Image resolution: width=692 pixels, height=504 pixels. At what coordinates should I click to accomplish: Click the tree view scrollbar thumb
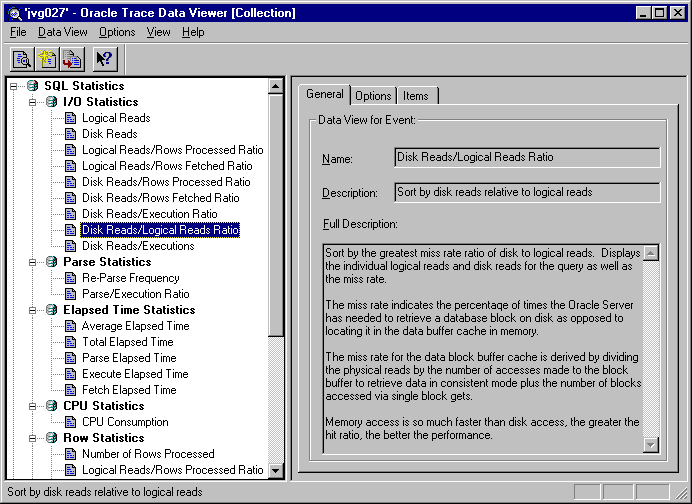276,215
